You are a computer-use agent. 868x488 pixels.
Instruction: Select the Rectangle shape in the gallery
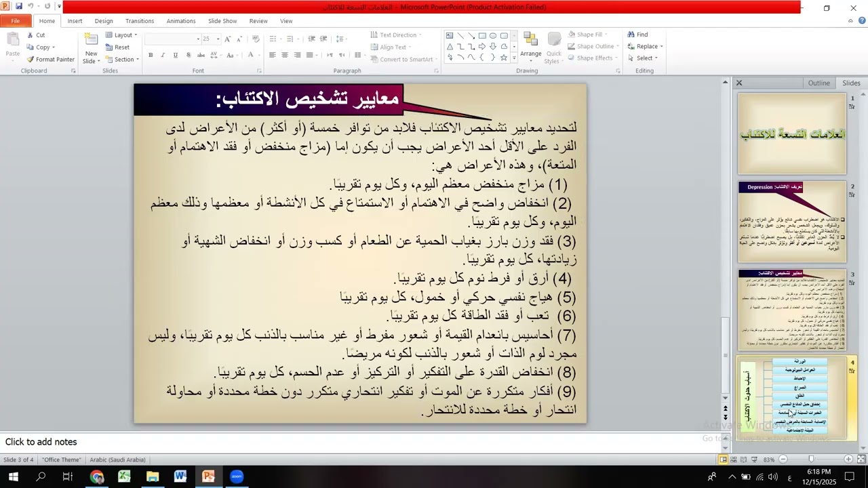[x=482, y=36]
